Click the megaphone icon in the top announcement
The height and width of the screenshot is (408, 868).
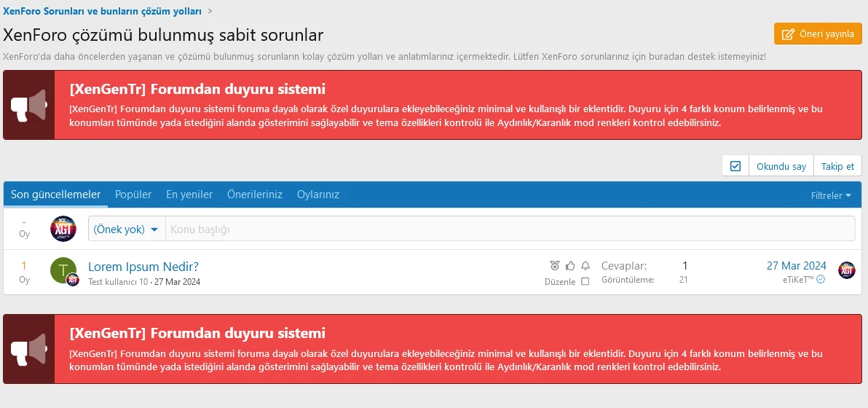click(x=29, y=105)
